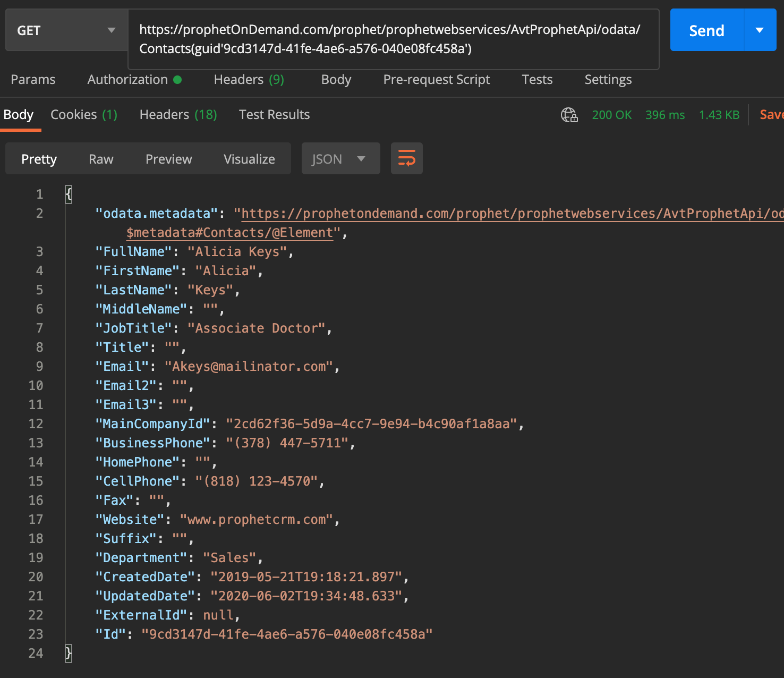The height and width of the screenshot is (678, 784).
Task: Click the "(378) 447-5711" phone value
Action: [x=287, y=443]
